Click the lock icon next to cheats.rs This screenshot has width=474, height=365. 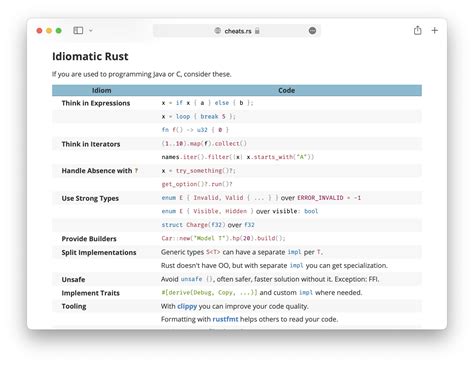(x=257, y=31)
